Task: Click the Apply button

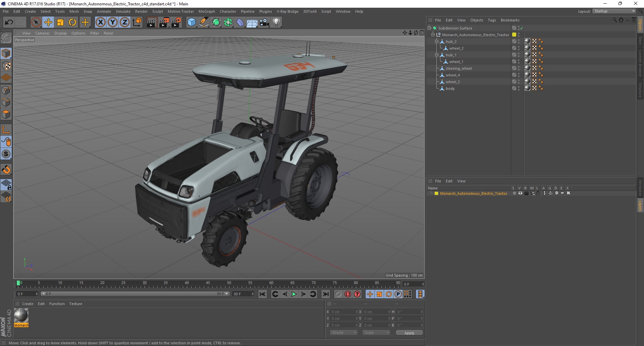Action: coord(409,333)
